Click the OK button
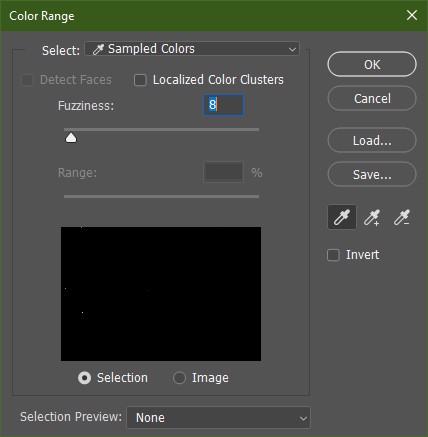The width and height of the screenshot is (428, 437). (x=372, y=64)
